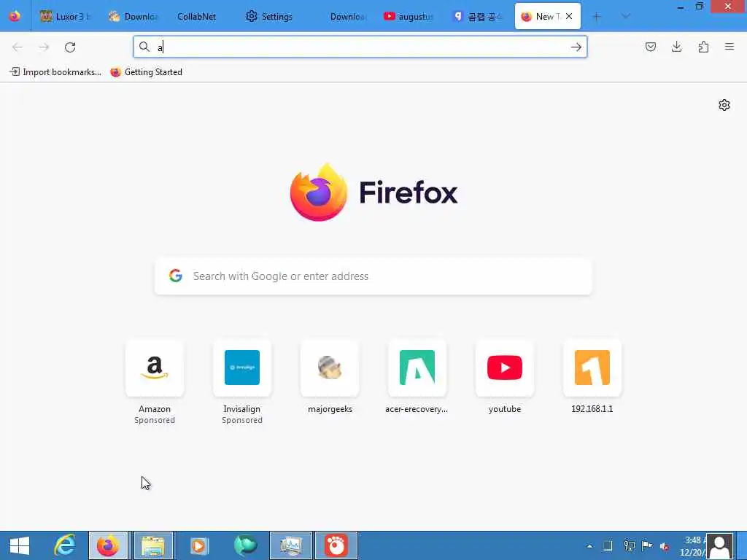Launch Internet Explorer from taskbar
747x560 pixels.
pos(65,545)
